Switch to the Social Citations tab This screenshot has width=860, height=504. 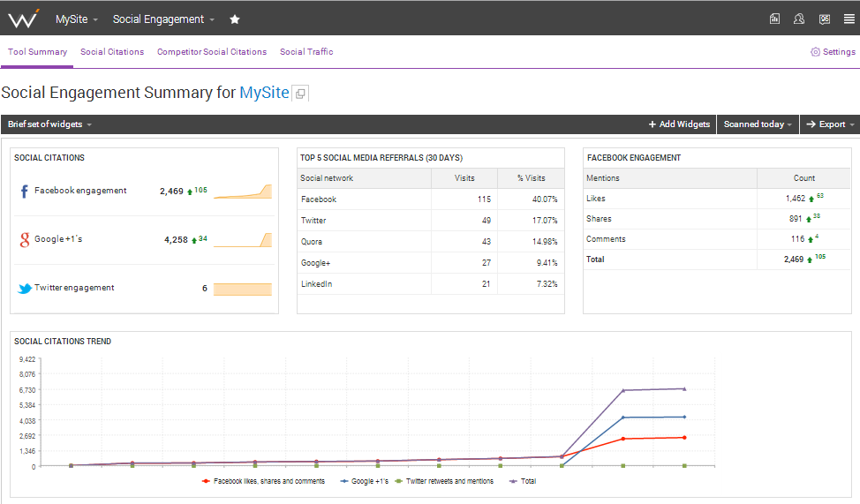pos(112,51)
